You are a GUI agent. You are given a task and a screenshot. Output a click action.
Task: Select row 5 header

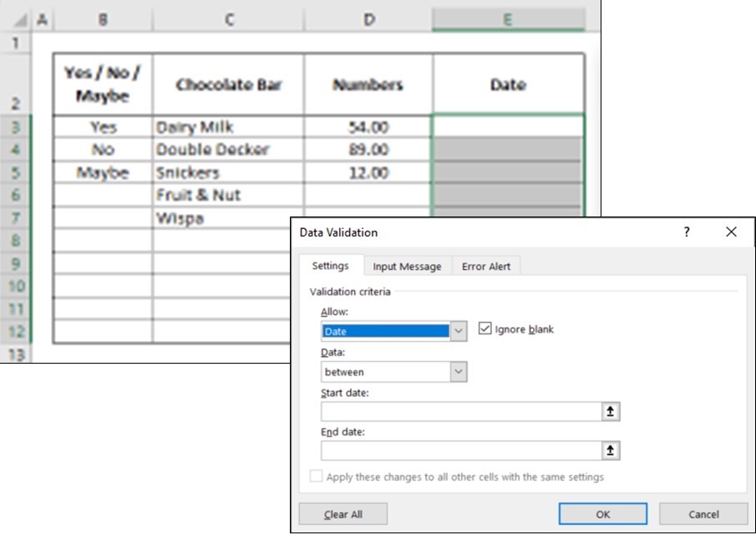point(17,173)
